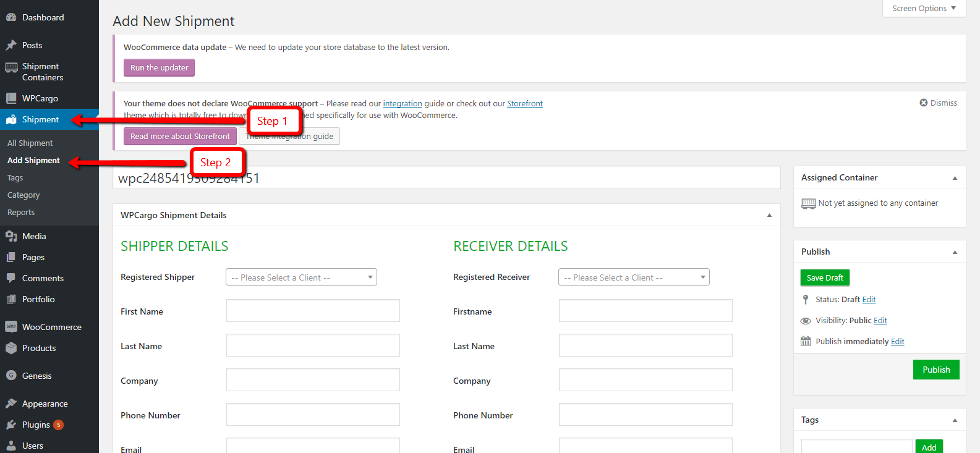Click the Shipment menu icon
The image size is (980, 453).
point(11,119)
